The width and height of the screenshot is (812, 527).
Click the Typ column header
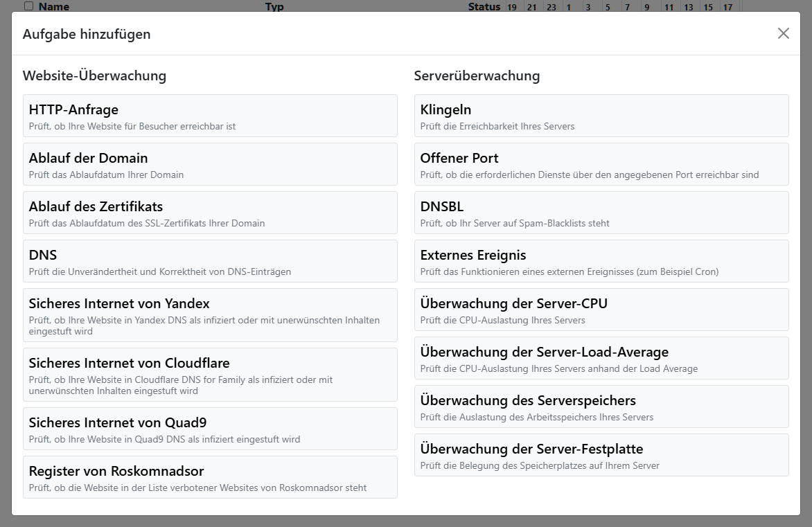pos(274,7)
